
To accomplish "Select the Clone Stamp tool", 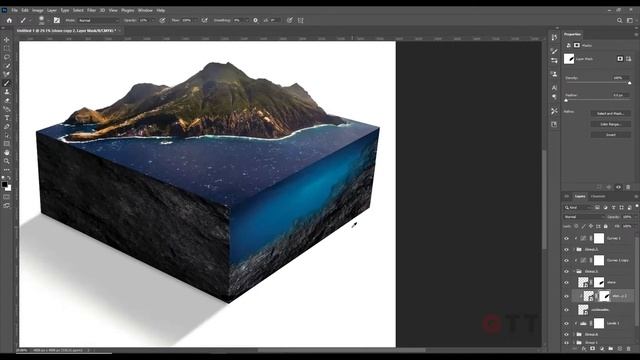I will click(x=7, y=92).
